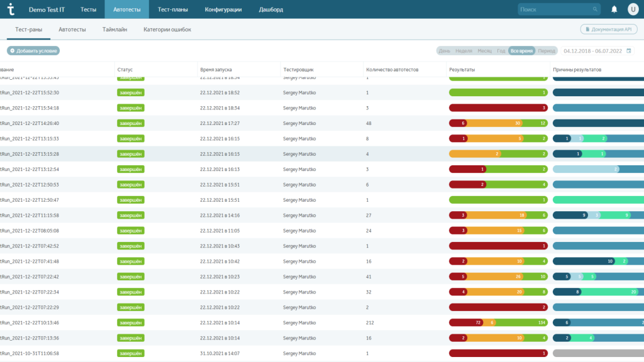
Task: Switch to the Таймлайн tab
Action: 115,30
